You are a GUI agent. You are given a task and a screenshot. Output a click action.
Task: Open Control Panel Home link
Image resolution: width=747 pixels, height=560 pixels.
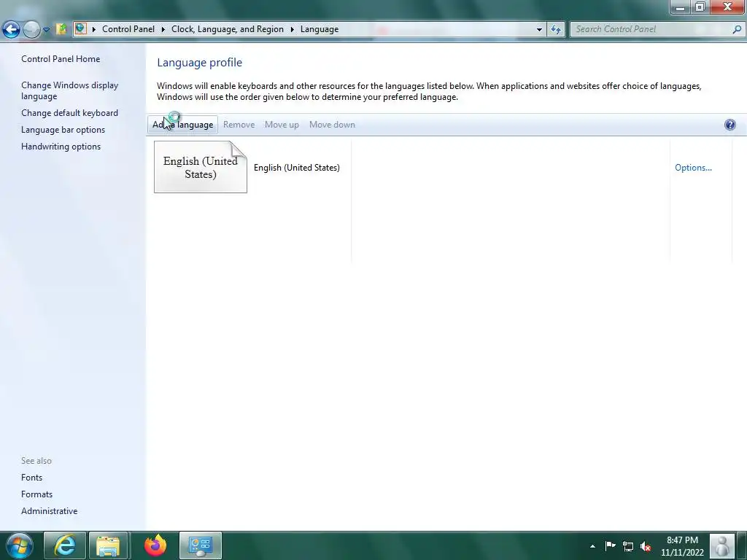click(x=61, y=59)
